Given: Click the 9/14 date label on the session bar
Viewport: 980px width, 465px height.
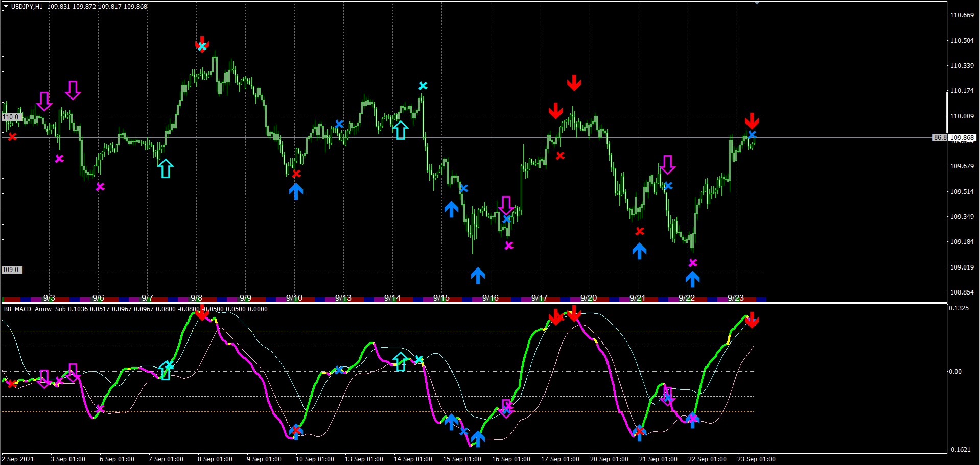Looking at the screenshot, I should click(x=392, y=298).
